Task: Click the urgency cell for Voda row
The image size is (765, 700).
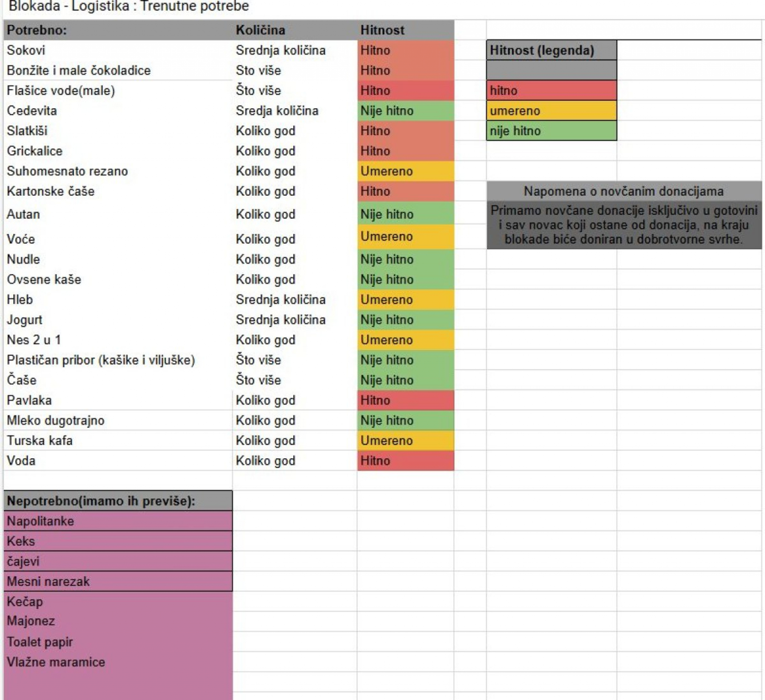Action: pos(405,461)
